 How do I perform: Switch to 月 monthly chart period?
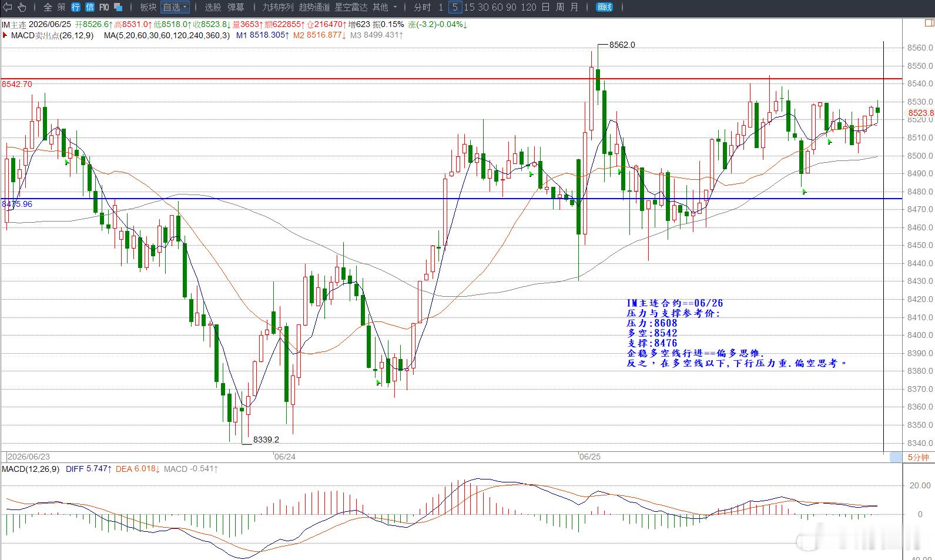coord(574,7)
